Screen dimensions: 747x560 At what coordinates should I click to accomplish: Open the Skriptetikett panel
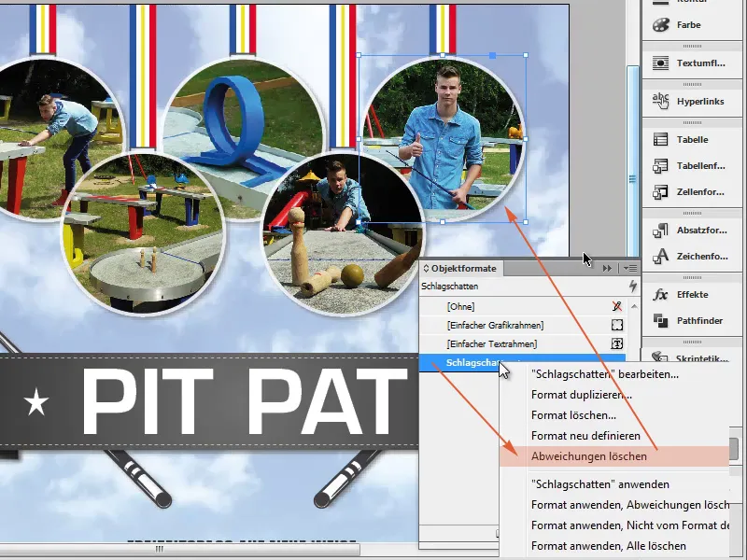[692, 358]
